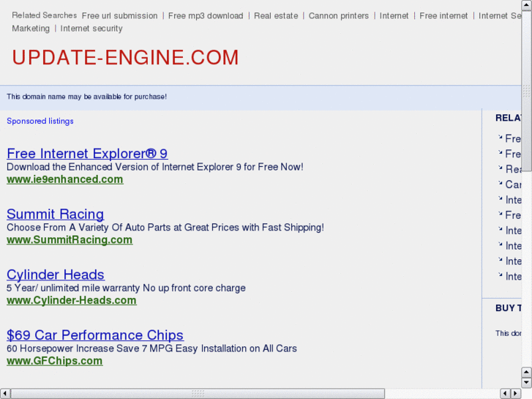Select the Marketing related search
Image resolution: width=532 pixels, height=399 pixels.
click(x=31, y=29)
